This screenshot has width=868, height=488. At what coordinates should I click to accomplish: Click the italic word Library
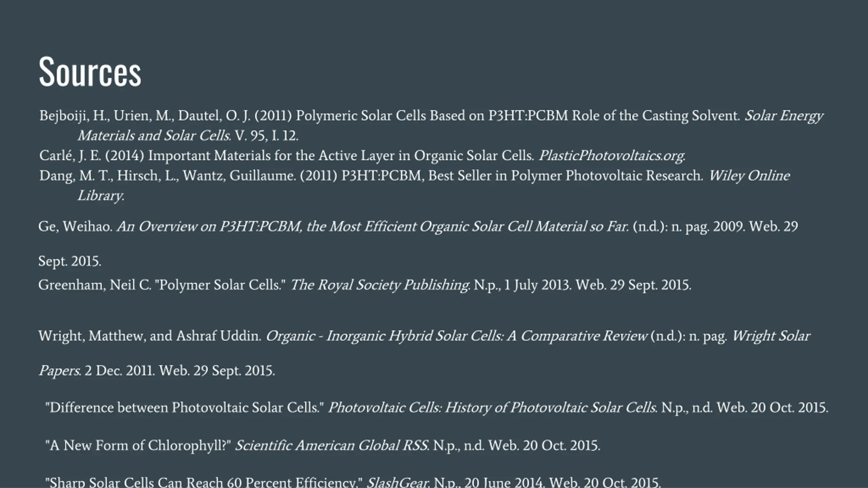[x=101, y=196]
